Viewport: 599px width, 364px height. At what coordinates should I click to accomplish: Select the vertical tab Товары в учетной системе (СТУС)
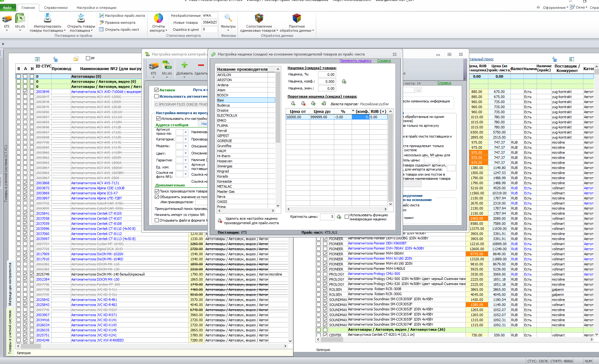[x=5, y=173]
